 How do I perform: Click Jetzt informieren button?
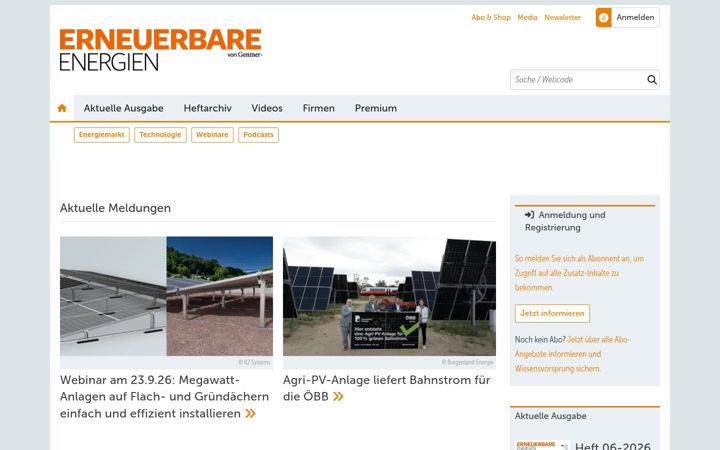[x=552, y=314]
